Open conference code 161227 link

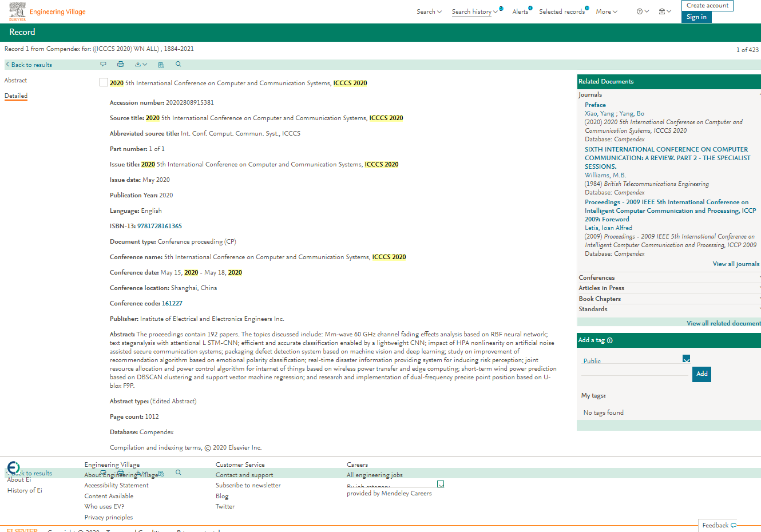pos(172,303)
